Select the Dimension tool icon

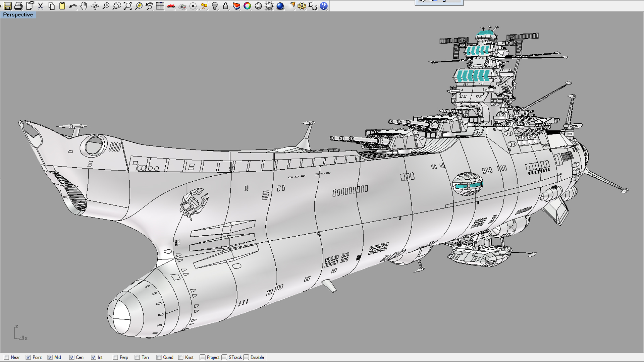pyautogui.click(x=313, y=6)
